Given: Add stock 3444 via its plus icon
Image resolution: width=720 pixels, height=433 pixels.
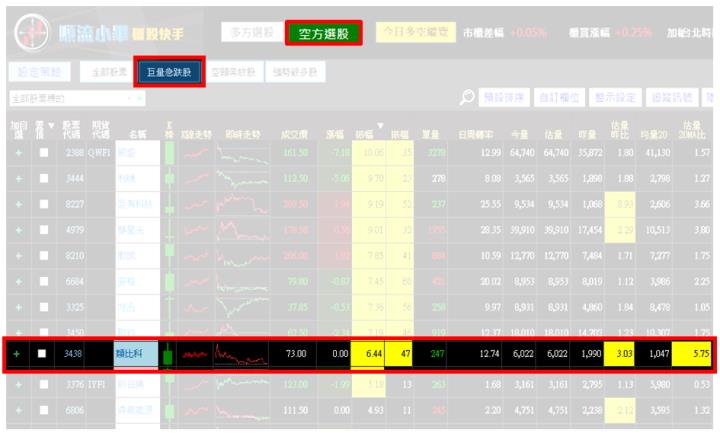Looking at the screenshot, I should pos(18,178).
